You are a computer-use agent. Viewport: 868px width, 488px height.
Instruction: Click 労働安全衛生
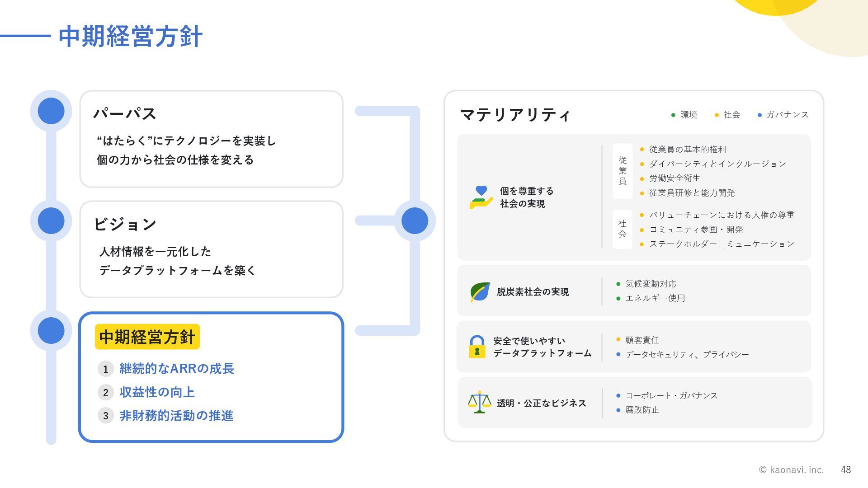675,178
